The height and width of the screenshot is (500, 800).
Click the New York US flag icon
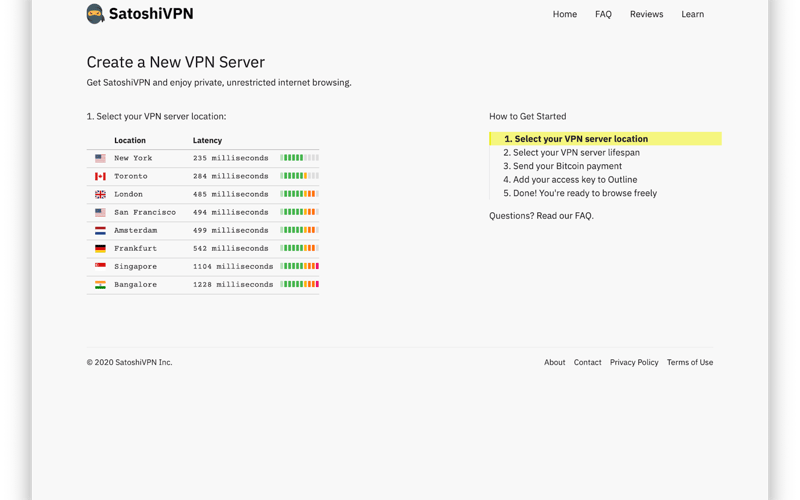tap(101, 158)
